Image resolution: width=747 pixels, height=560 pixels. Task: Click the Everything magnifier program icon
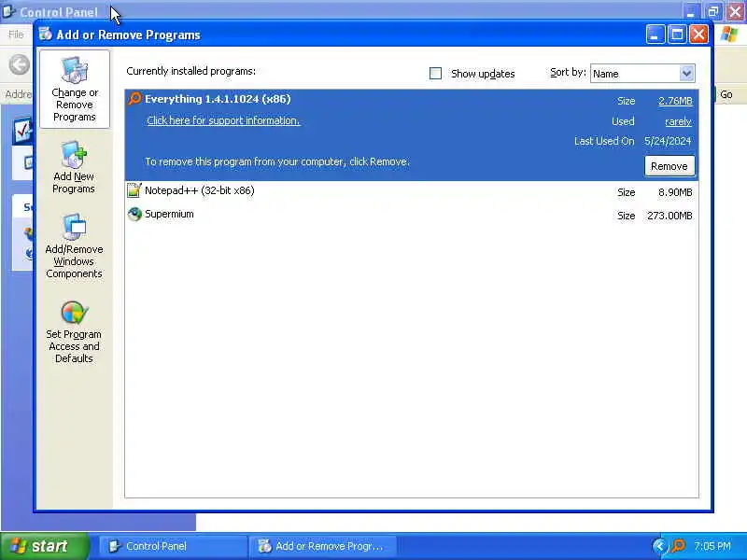[134, 99]
